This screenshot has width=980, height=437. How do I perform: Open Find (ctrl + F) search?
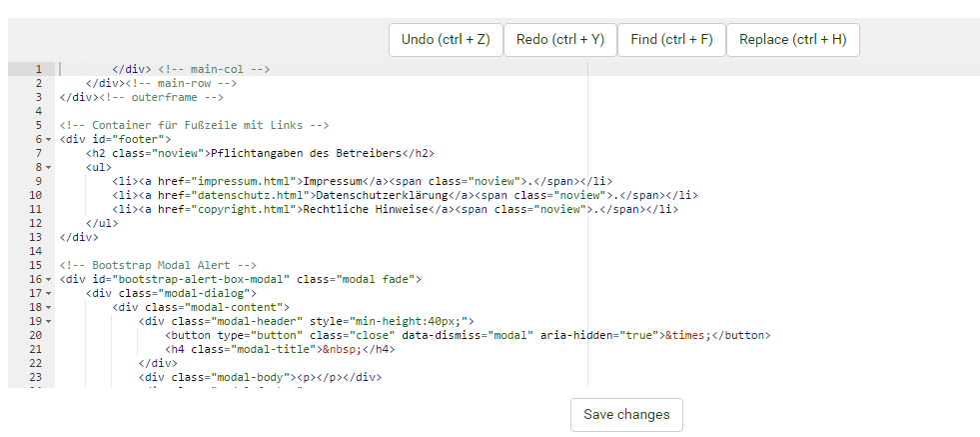[x=671, y=40]
